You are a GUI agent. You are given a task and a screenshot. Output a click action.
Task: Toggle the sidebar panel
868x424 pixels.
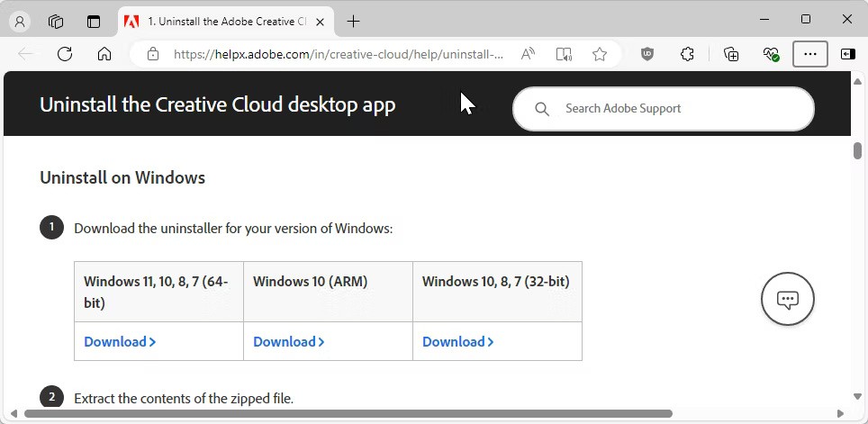coord(847,54)
